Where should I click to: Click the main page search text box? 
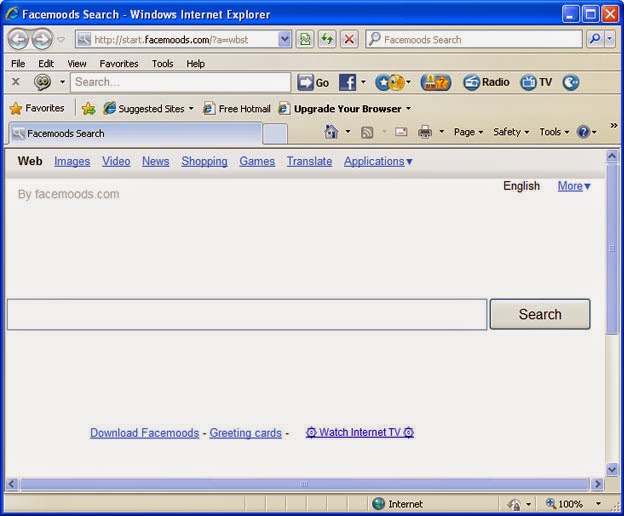(x=247, y=315)
